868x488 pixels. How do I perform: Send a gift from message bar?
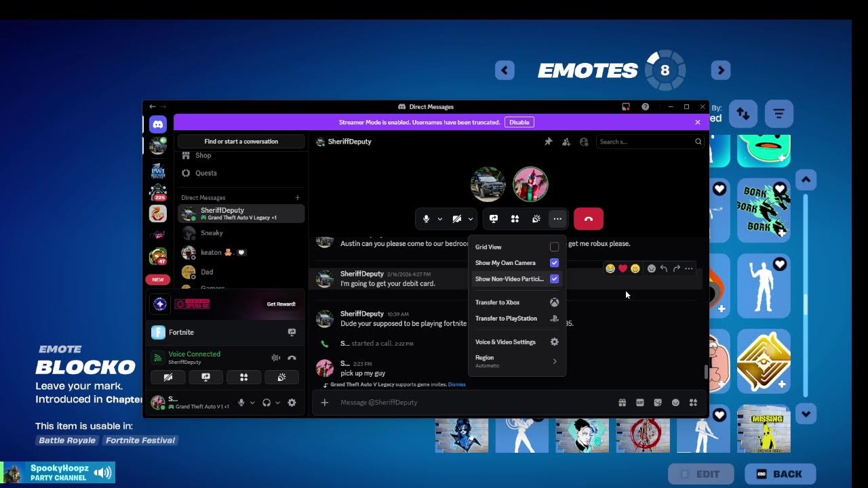coord(622,403)
